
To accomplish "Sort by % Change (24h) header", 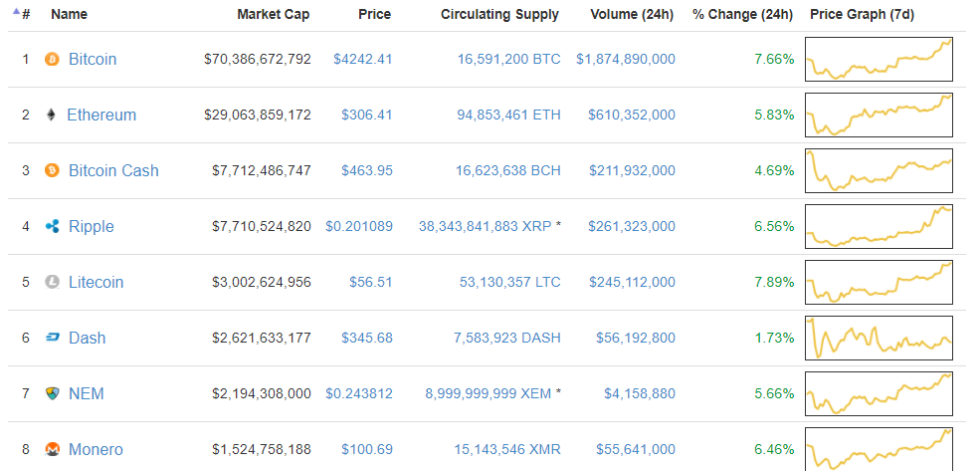I will (x=742, y=15).
